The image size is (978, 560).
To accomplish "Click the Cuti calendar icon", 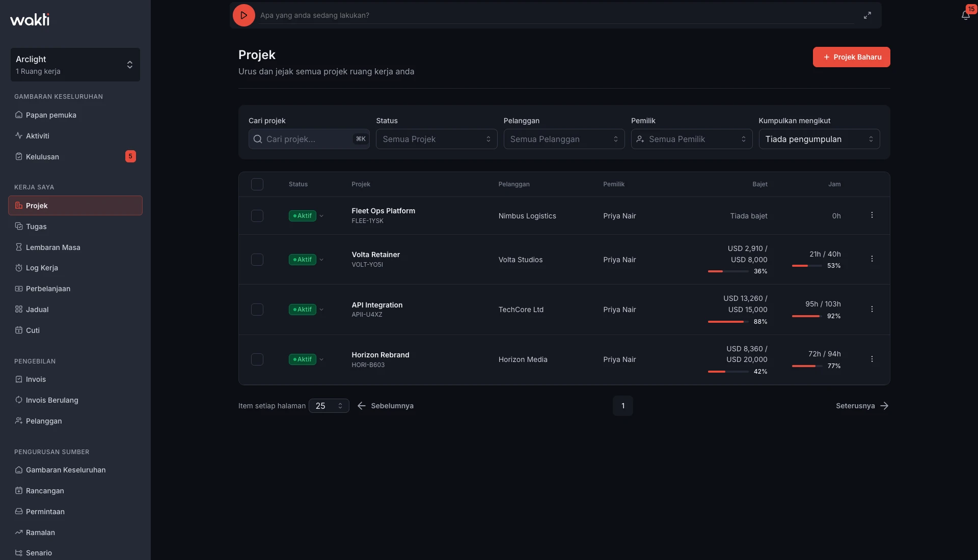I will (19, 330).
